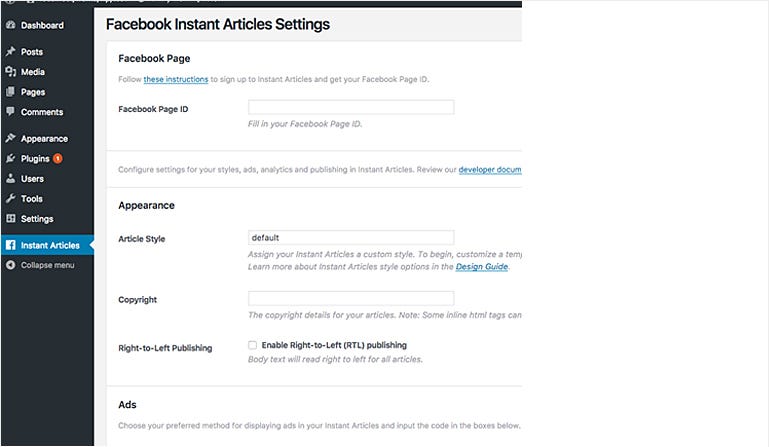Click the Pages icon in sidebar
The width and height of the screenshot is (769, 447).
pyautogui.click(x=10, y=92)
